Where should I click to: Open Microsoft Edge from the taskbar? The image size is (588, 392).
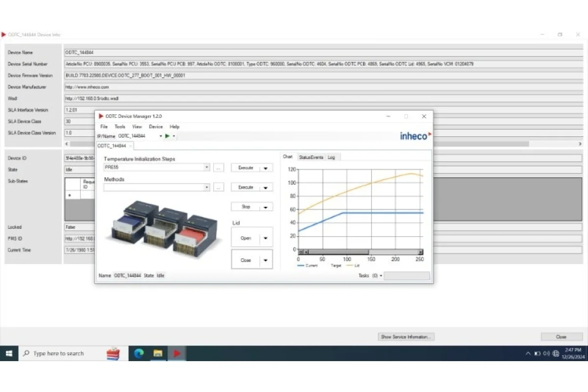pos(139,353)
